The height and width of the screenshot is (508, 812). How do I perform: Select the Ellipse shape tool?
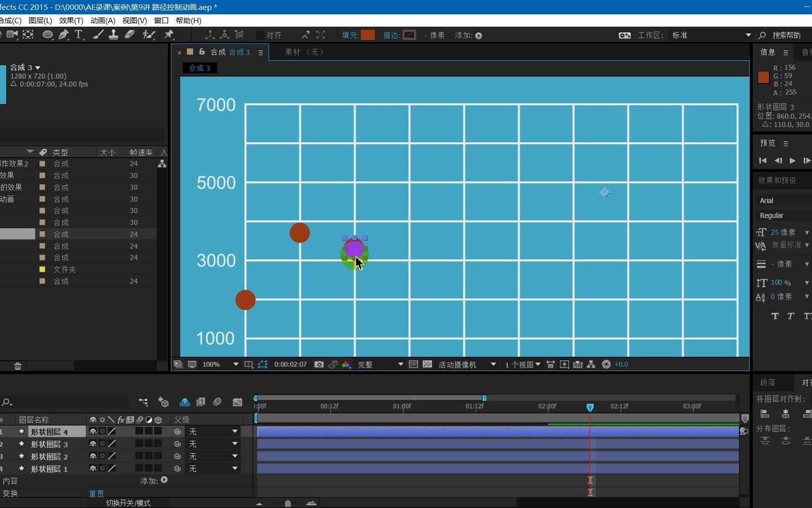click(x=47, y=35)
